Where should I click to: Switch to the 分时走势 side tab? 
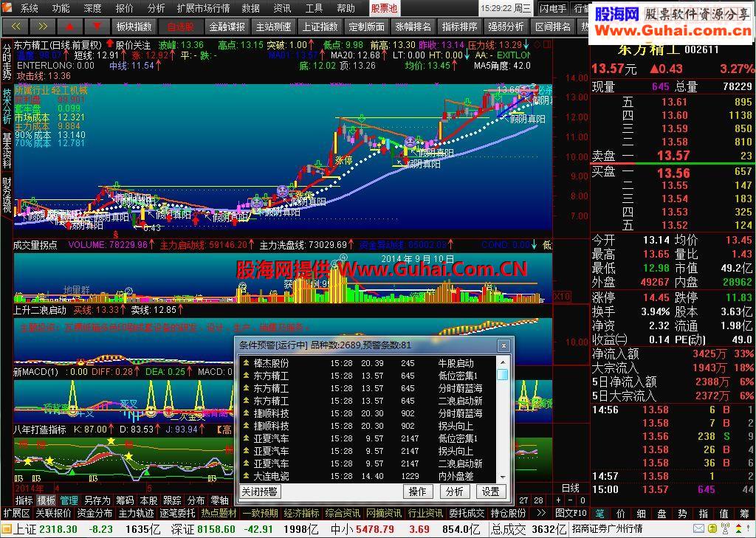pyautogui.click(x=7, y=62)
